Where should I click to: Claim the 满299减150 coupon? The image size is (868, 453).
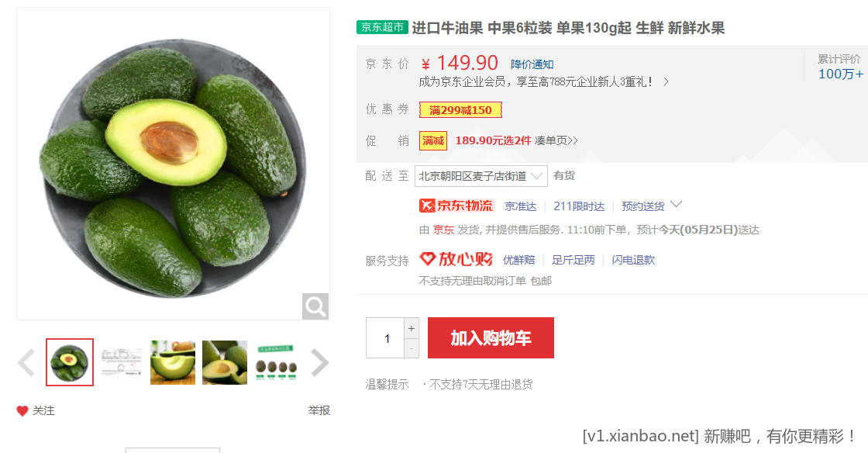(x=460, y=109)
